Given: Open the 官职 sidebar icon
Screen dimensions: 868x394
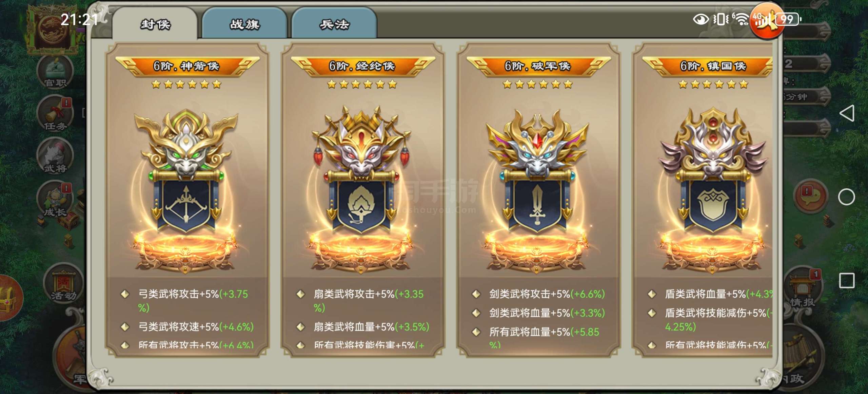Looking at the screenshot, I should 55,72.
